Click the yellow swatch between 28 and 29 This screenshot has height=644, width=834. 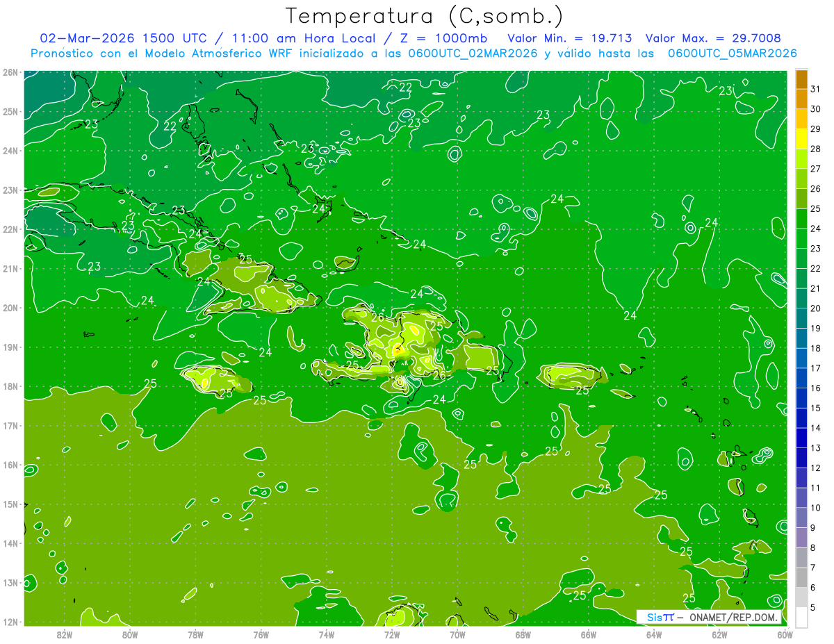click(801, 139)
